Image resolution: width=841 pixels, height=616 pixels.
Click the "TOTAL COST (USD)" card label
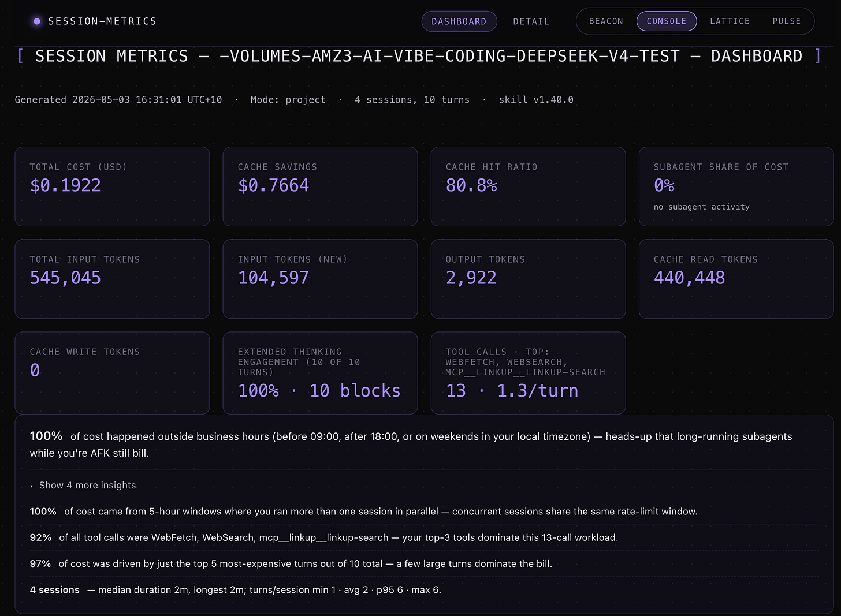point(78,167)
